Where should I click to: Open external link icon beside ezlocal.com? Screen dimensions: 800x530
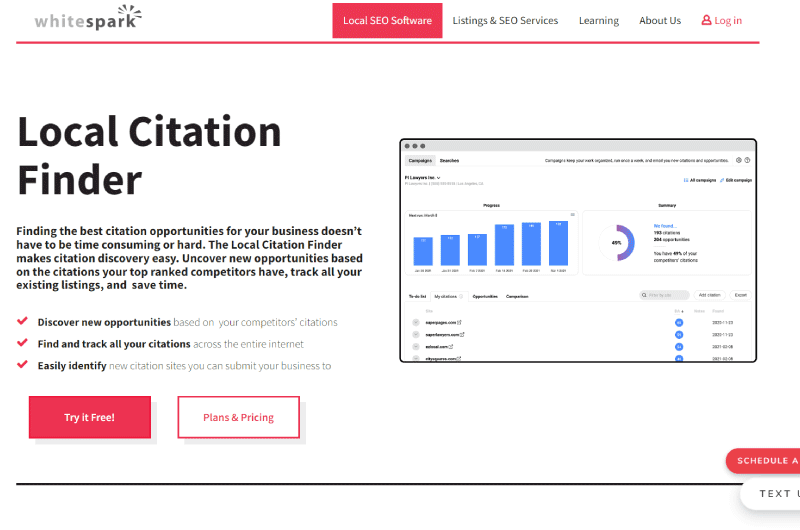[451, 347]
